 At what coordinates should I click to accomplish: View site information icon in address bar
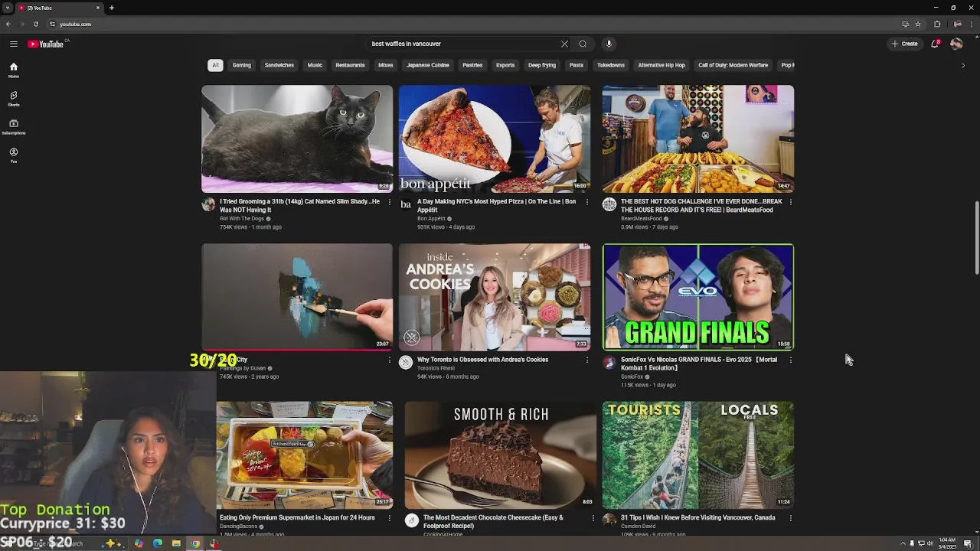coord(52,24)
